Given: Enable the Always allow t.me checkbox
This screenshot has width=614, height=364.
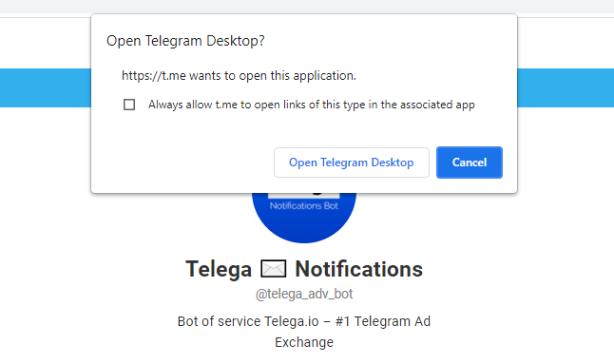Looking at the screenshot, I should click(x=129, y=105).
